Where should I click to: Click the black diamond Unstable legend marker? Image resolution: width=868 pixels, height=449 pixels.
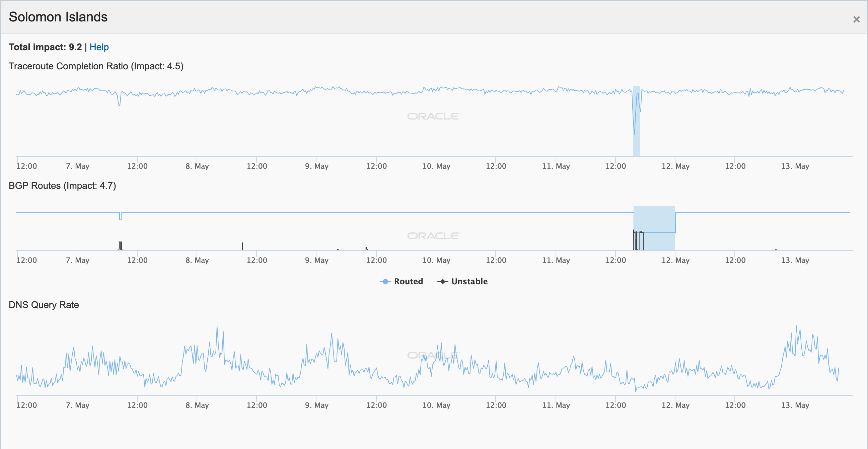[442, 281]
